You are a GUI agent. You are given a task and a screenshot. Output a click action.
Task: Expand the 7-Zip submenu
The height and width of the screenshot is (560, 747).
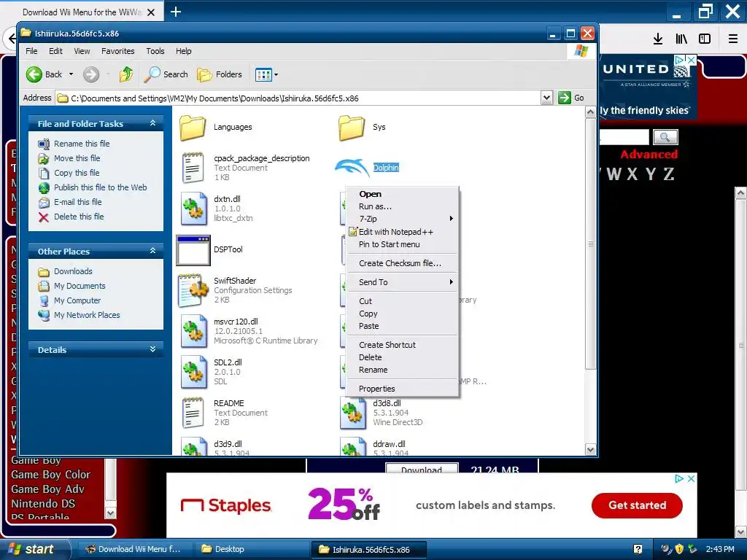pos(403,219)
